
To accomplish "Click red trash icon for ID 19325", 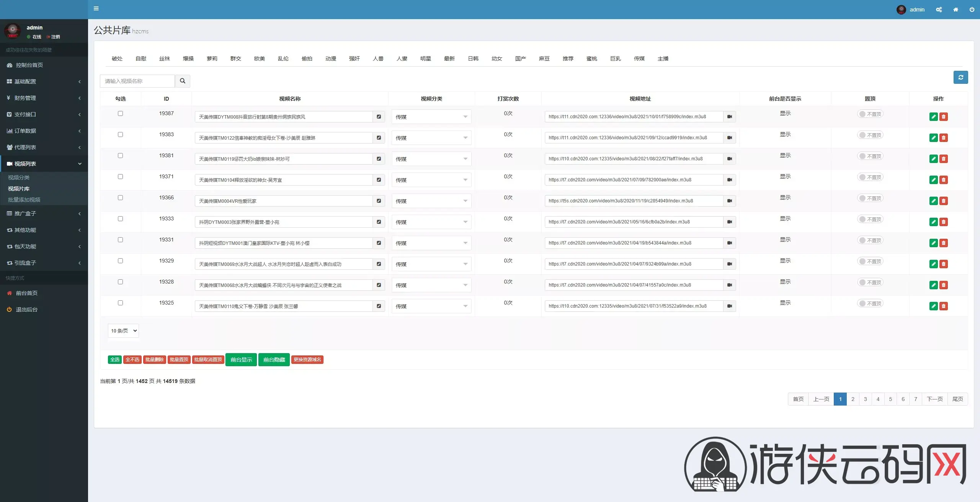I will click(x=944, y=306).
